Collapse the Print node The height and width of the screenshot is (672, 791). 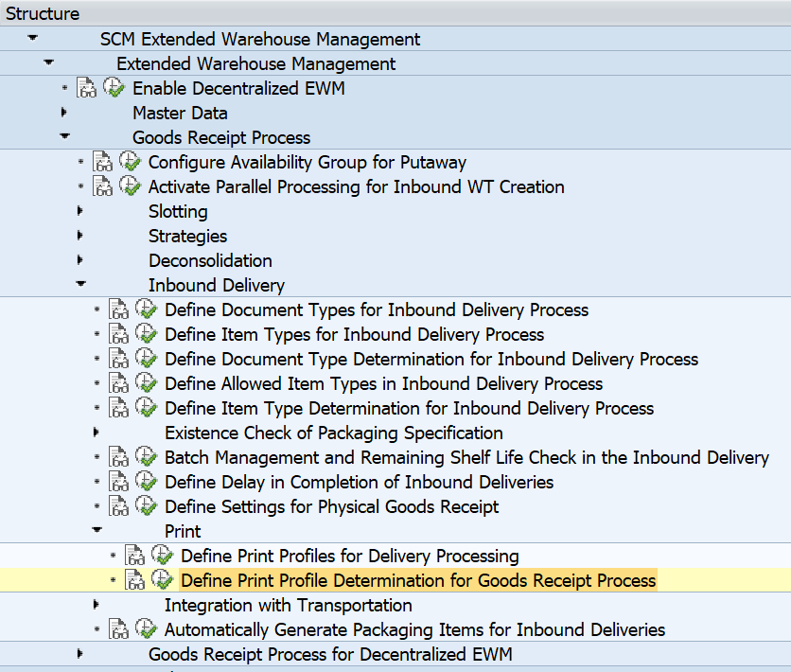(x=97, y=530)
